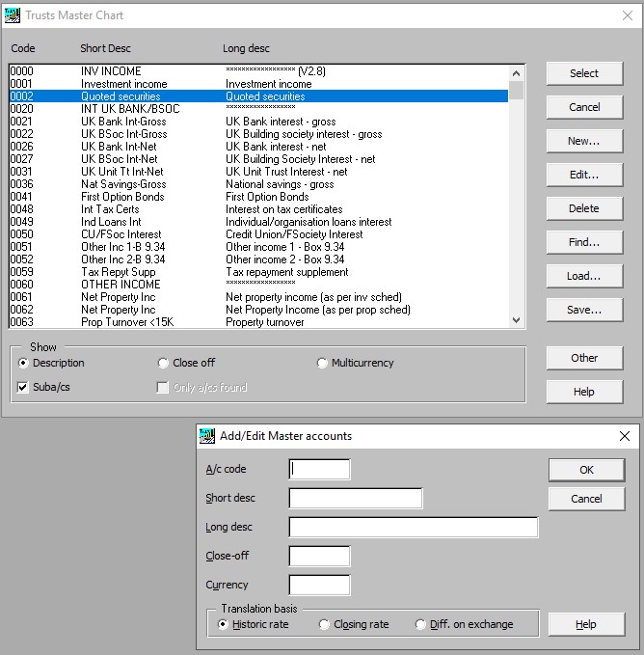Click the Find... button

[583, 242]
